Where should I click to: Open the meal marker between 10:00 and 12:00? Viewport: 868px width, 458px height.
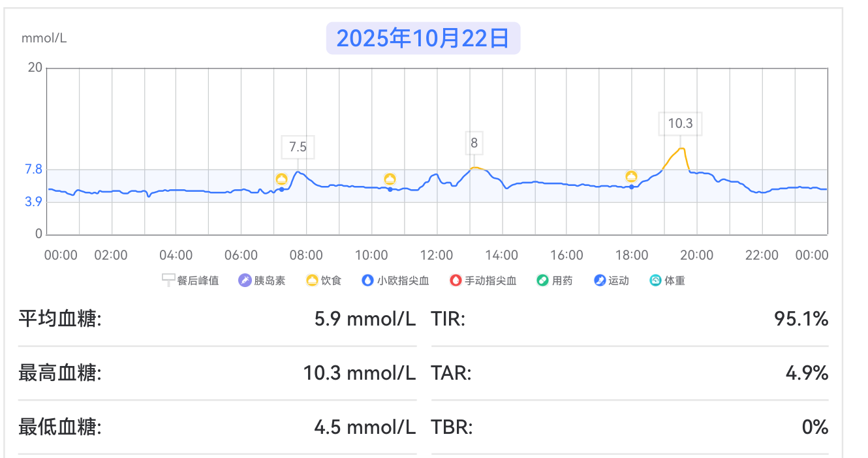390,179
